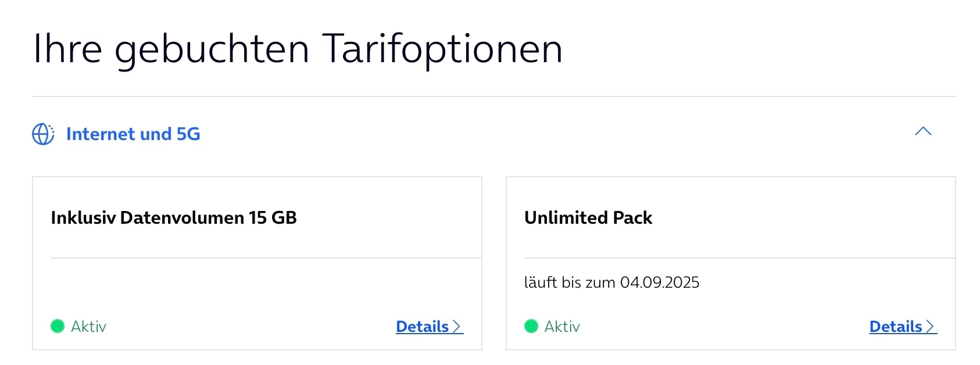Click empty area below divider in Inklusiv Datenvolumen card
The width and height of the screenshot is (980, 365).
[x=266, y=288]
